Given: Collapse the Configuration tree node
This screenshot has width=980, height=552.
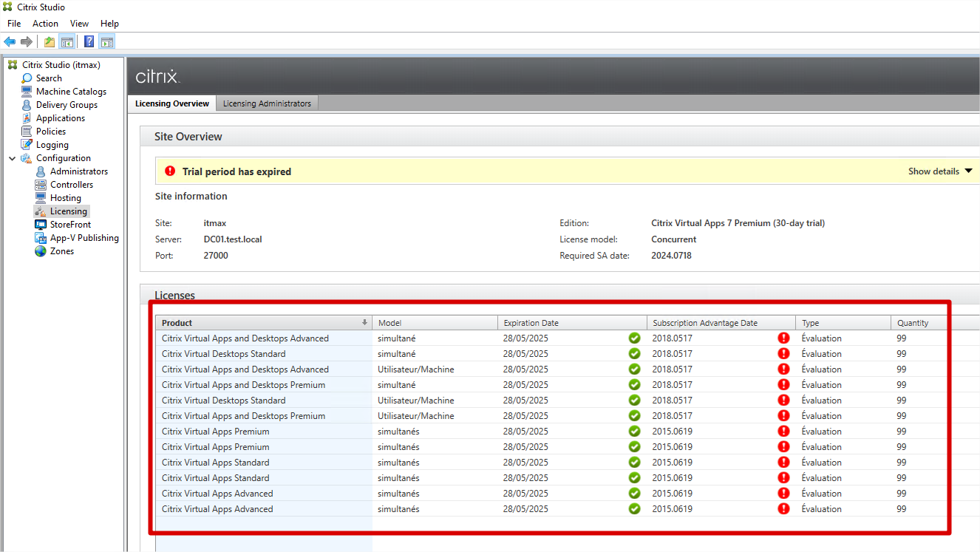Looking at the screenshot, I should click(13, 158).
